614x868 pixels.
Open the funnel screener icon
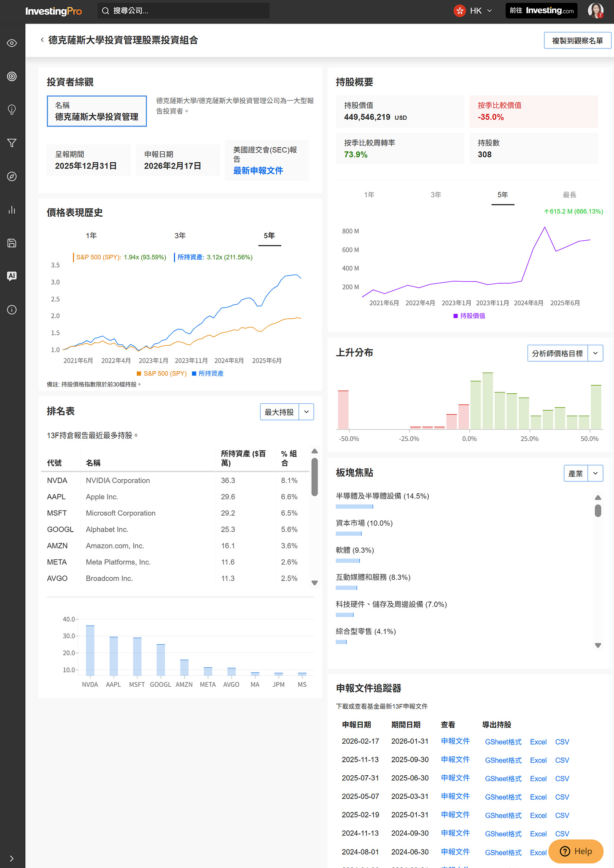click(x=12, y=143)
